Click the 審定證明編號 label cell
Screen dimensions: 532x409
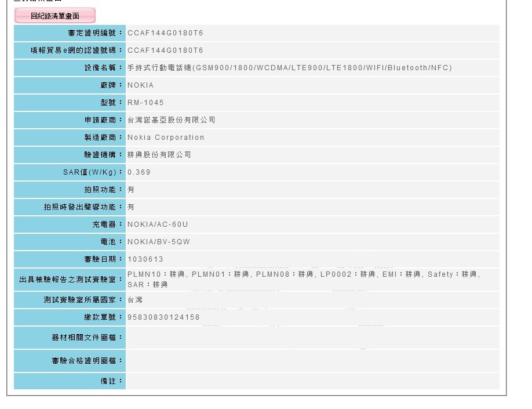pyautogui.click(x=70, y=33)
